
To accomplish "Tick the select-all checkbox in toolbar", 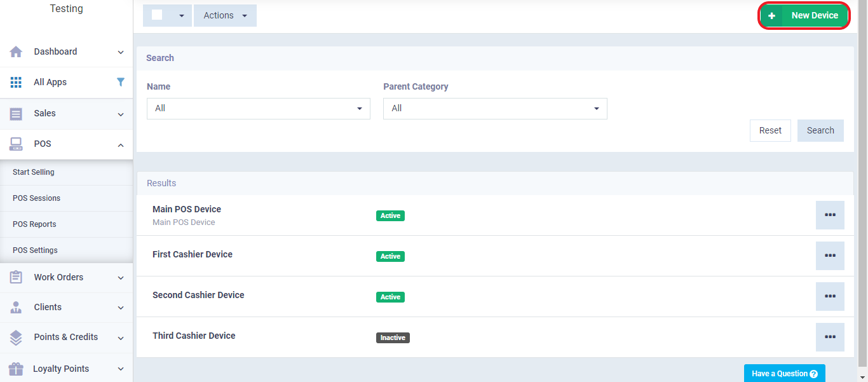I will pyautogui.click(x=157, y=15).
